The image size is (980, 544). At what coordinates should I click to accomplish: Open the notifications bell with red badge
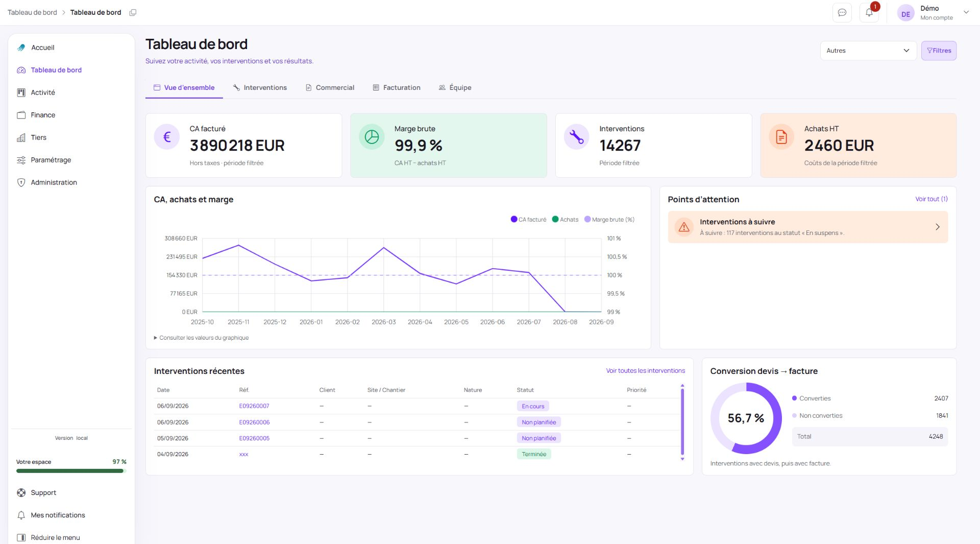coord(869,13)
